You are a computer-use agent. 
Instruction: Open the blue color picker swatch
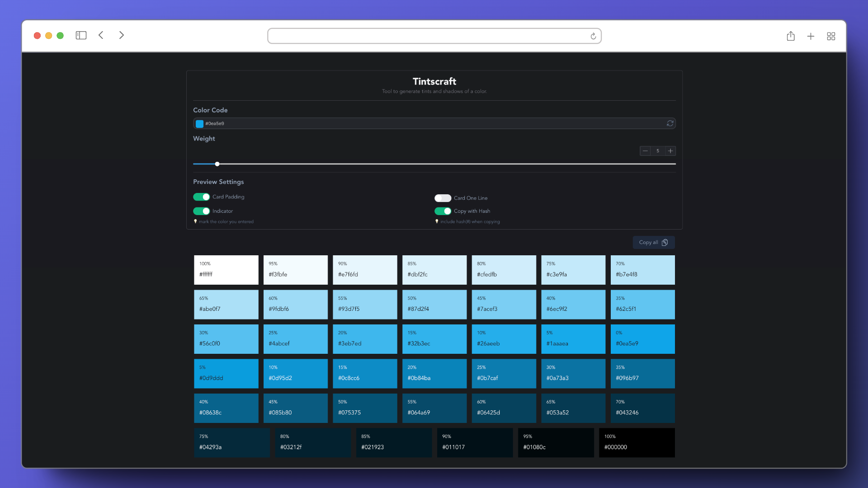pos(199,124)
